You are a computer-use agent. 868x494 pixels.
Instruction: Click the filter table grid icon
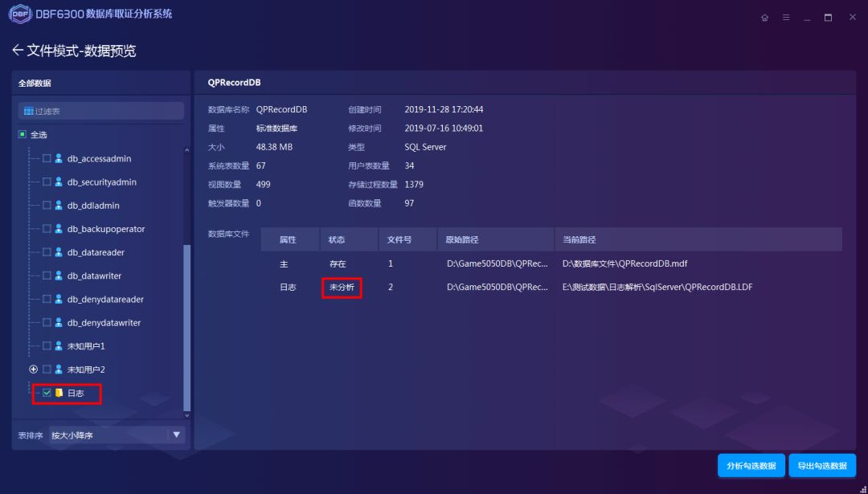[x=28, y=111]
